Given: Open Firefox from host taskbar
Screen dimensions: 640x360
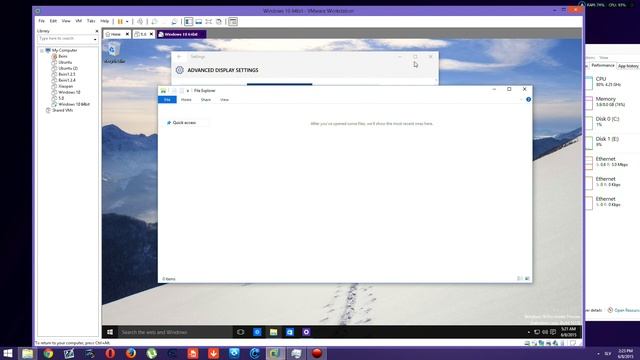Looking at the screenshot, I should (x=131, y=353).
